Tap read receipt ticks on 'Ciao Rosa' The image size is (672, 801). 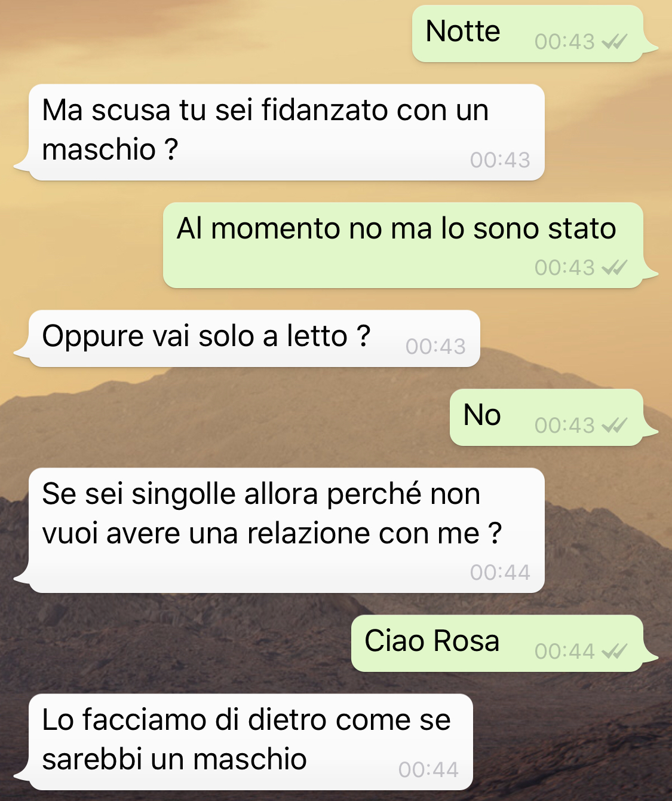615,652
